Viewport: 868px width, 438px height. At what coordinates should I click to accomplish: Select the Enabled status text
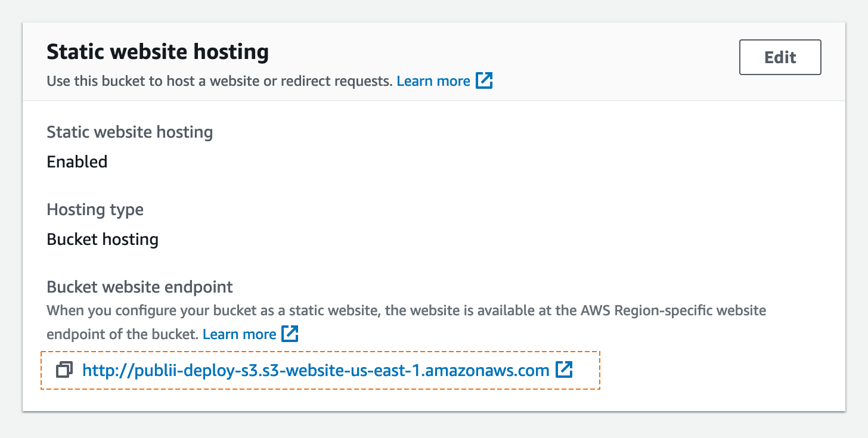click(x=77, y=161)
